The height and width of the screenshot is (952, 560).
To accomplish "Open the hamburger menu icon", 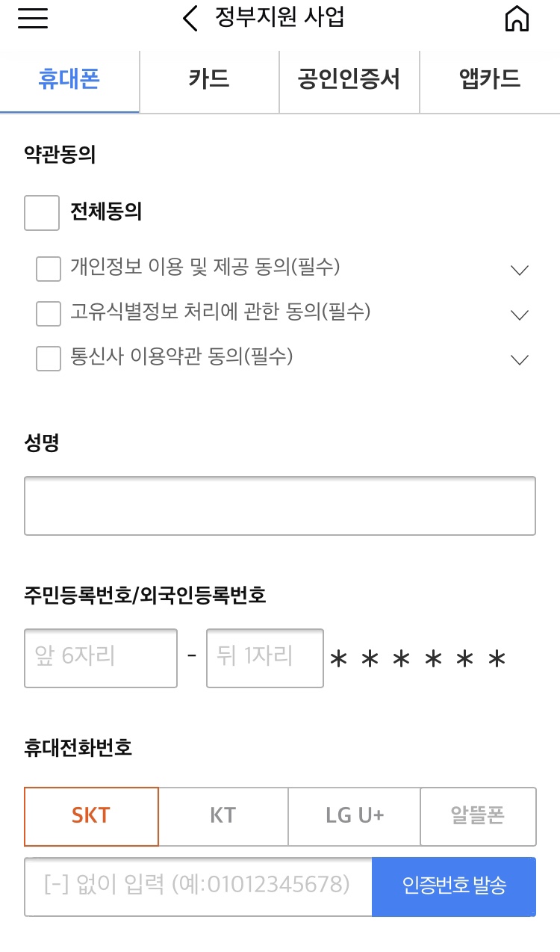I will pos(33,19).
